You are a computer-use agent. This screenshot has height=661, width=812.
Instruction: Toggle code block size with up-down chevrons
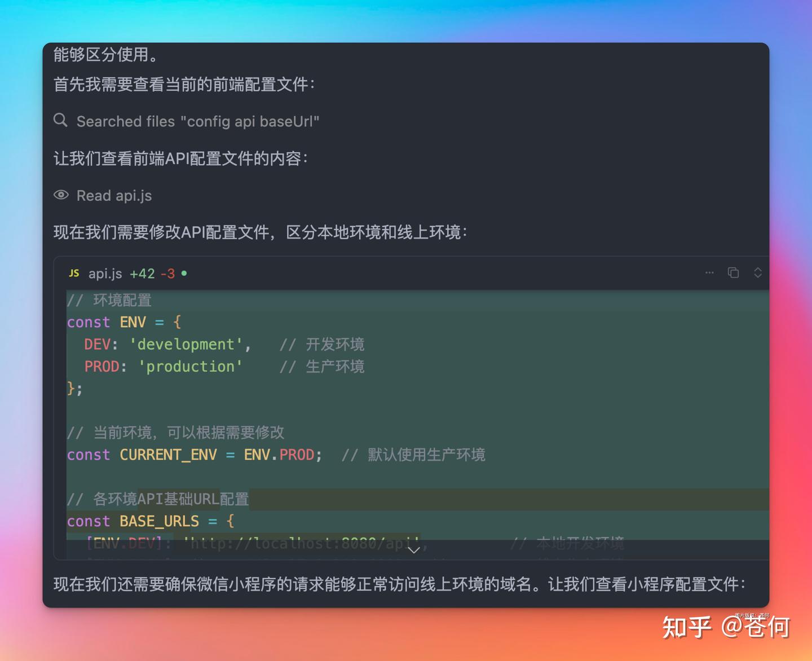(x=757, y=273)
